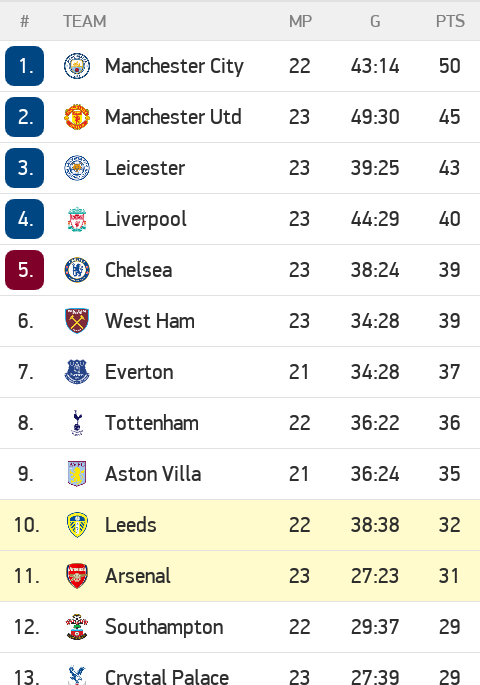Viewport: 480px width, 685px height.
Task: Click the West Ham club crest
Action: tap(77, 321)
